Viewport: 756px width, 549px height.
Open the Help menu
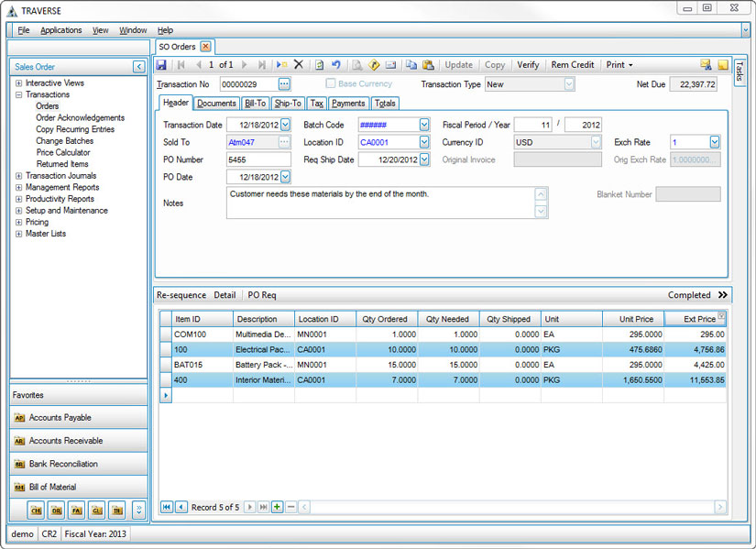[165, 30]
